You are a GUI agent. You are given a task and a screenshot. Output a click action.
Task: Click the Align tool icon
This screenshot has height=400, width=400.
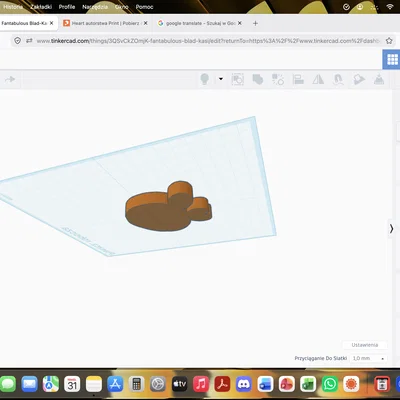click(298, 79)
